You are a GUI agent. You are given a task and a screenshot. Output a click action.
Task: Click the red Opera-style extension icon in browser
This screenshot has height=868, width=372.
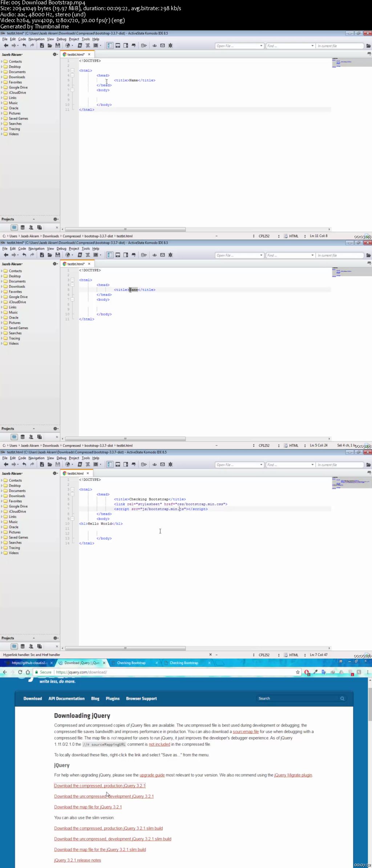[307, 672]
